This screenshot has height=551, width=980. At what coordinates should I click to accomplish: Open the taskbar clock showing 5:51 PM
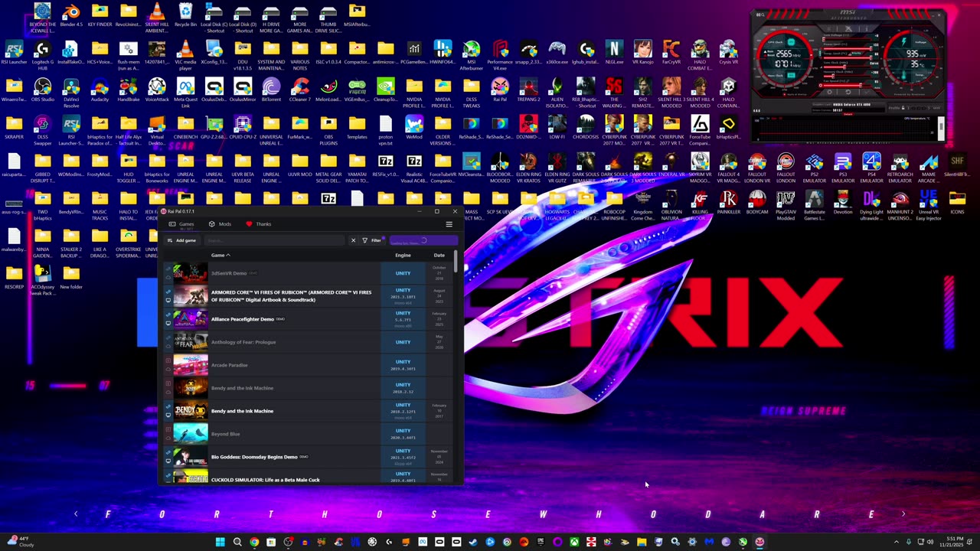tap(953, 542)
